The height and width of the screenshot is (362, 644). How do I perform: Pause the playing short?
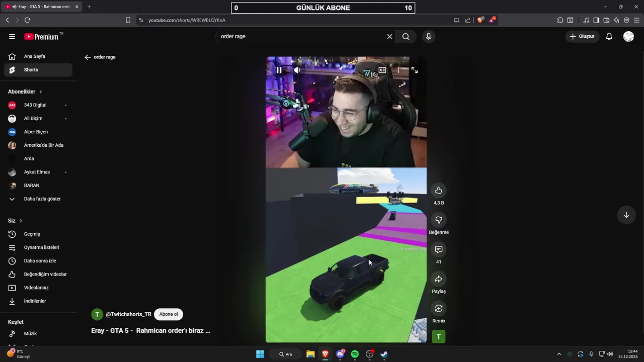tap(279, 70)
